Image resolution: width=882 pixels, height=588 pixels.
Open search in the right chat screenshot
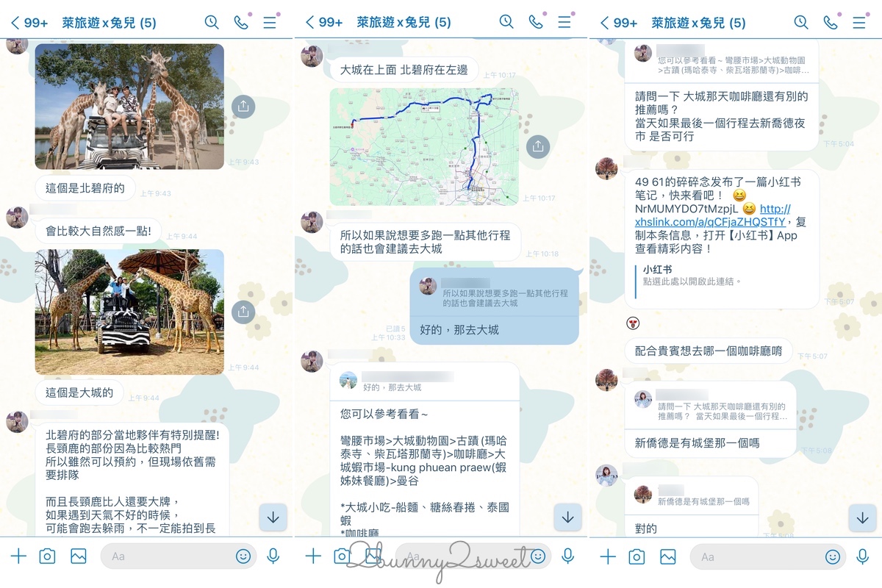point(801,22)
